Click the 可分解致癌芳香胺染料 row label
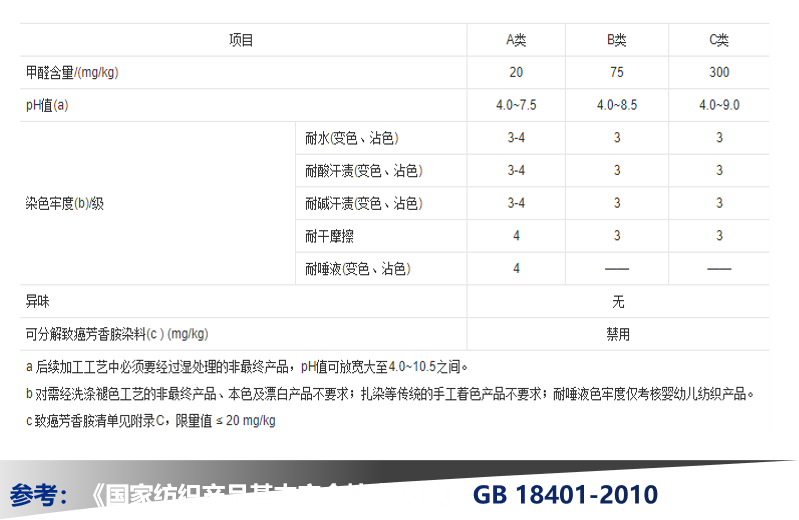 pos(117,334)
